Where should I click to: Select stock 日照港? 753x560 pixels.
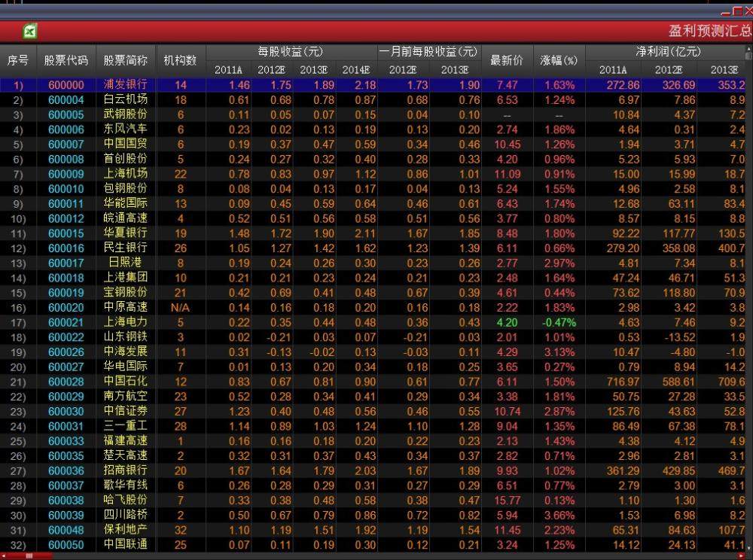point(125,263)
